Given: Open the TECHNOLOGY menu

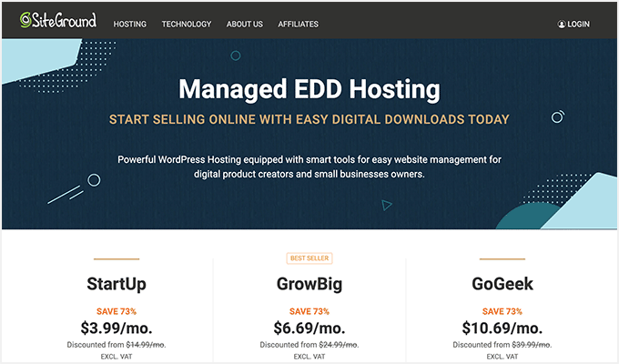Looking at the screenshot, I should (187, 24).
